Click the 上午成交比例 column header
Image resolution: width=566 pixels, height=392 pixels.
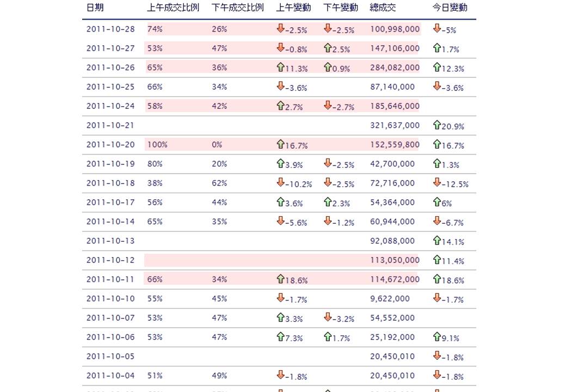(x=173, y=8)
